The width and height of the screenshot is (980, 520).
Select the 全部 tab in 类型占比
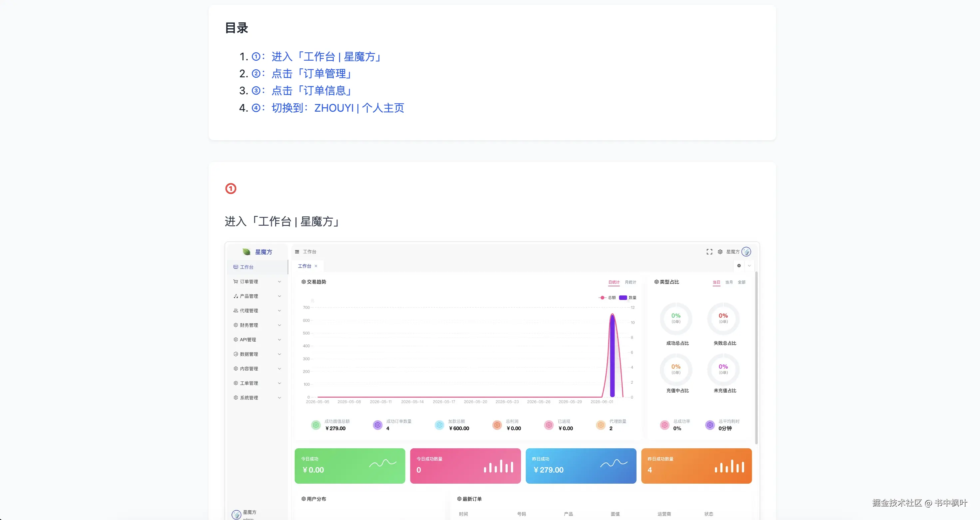[x=741, y=282]
